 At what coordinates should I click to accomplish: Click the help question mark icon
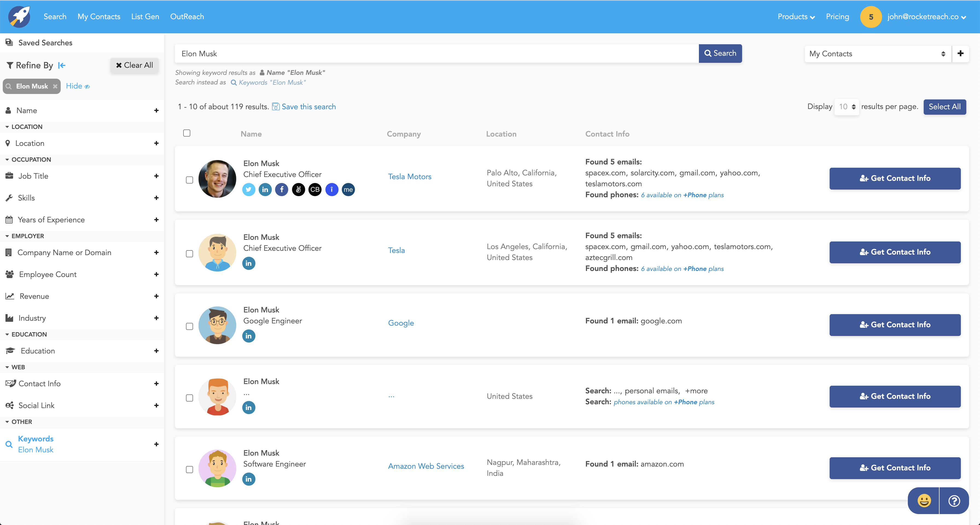[954, 501]
